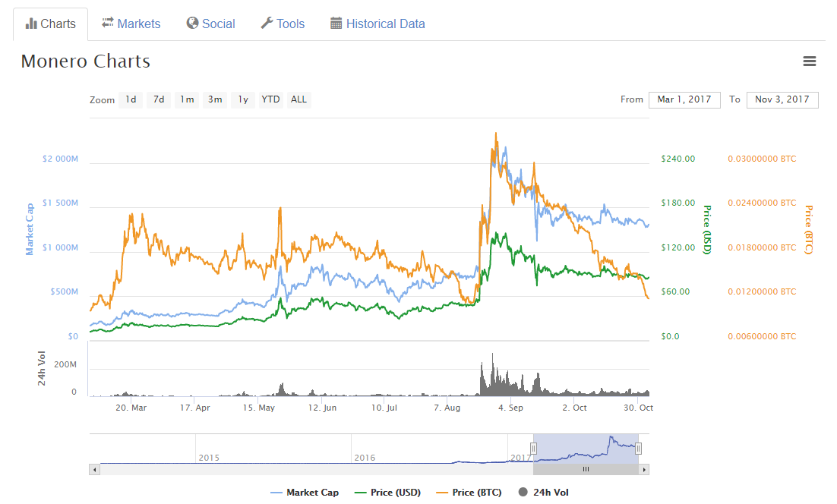Click the exchange arrows icon beside Markets
The image size is (837, 504).
coord(108,23)
